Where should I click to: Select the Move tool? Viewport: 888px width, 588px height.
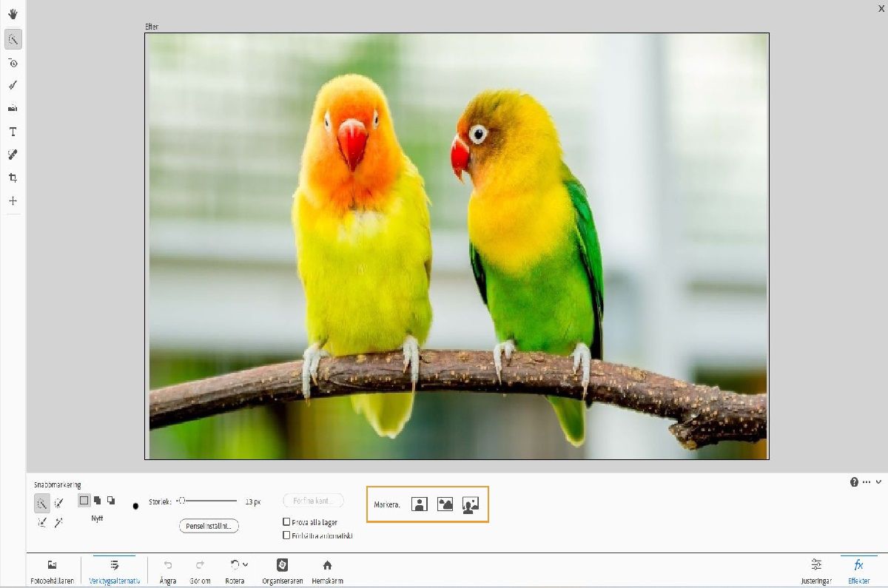13,200
